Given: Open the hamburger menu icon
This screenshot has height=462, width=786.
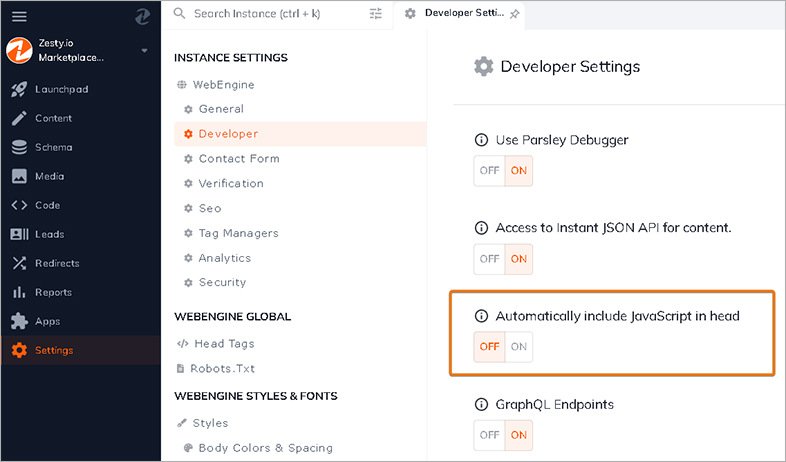Looking at the screenshot, I should pyautogui.click(x=19, y=16).
